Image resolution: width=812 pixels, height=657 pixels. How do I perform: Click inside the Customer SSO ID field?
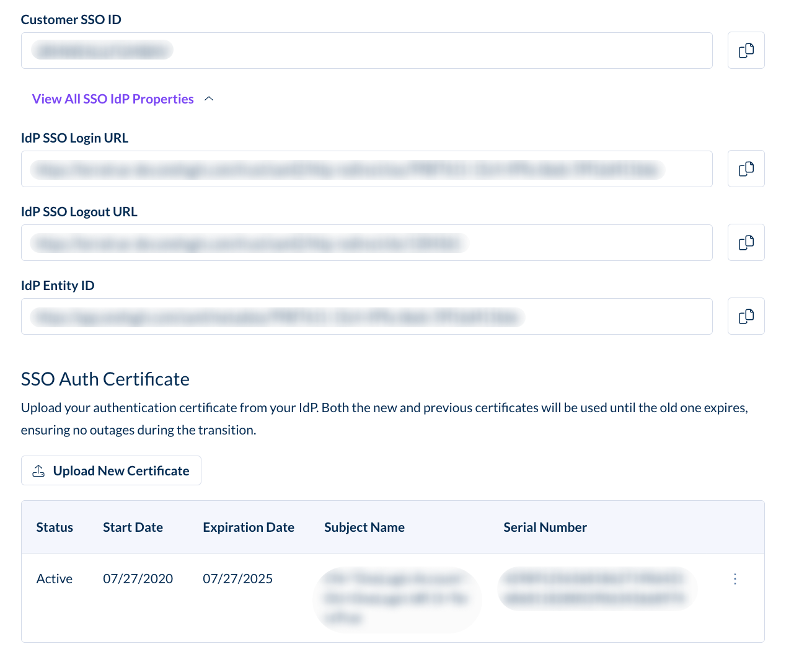(367, 50)
